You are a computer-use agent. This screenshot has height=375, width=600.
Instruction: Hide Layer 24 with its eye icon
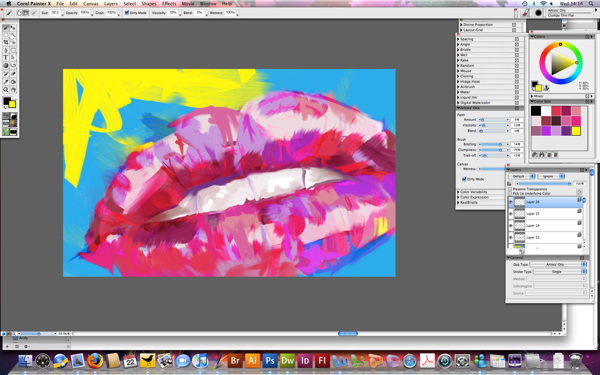(511, 225)
